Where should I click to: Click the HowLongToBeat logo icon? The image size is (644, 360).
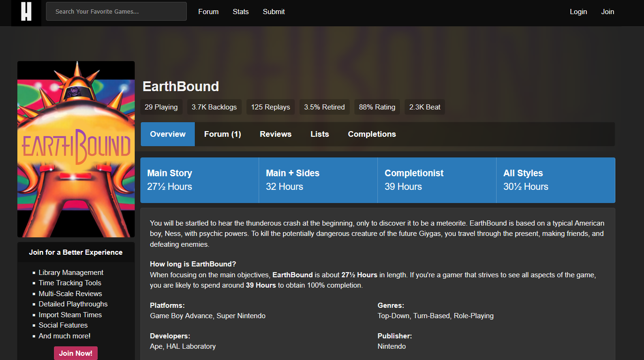pos(26,12)
